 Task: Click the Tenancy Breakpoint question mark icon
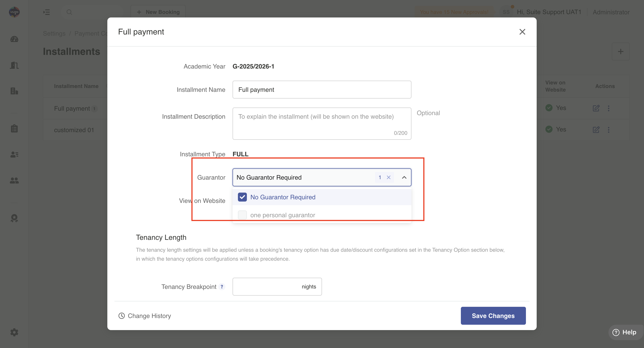[222, 286]
